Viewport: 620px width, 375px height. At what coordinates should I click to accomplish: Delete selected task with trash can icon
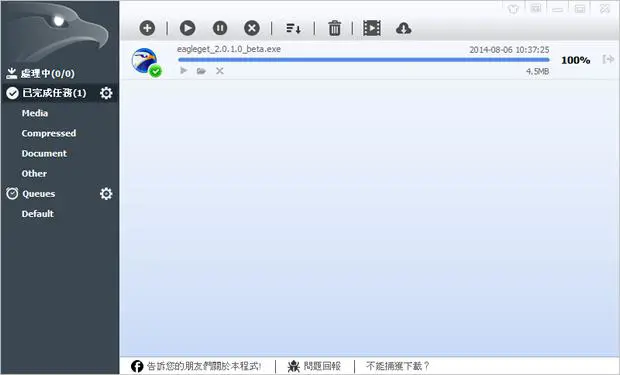[335, 28]
